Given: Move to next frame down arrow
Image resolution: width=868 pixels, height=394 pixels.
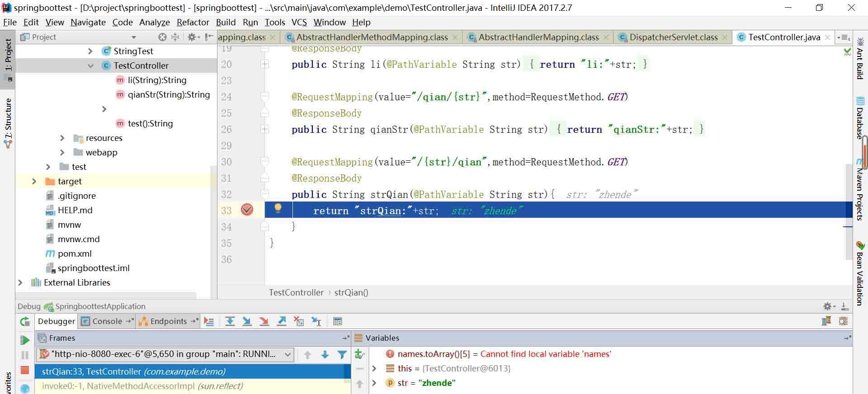Looking at the screenshot, I should pos(325,355).
